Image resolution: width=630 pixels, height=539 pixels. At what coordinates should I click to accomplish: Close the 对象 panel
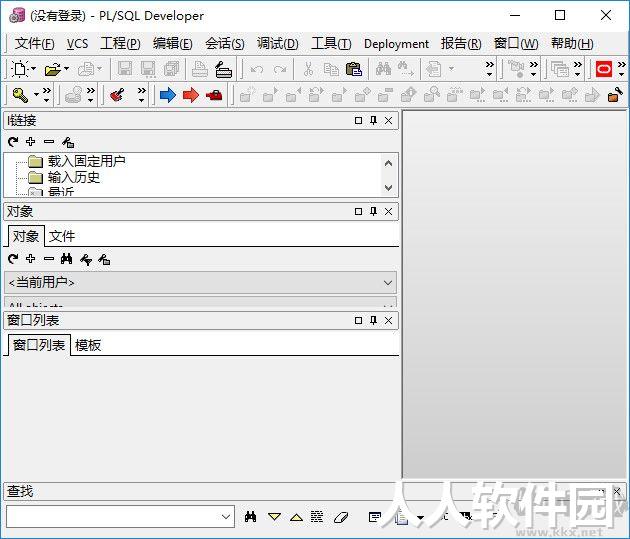[x=389, y=211]
